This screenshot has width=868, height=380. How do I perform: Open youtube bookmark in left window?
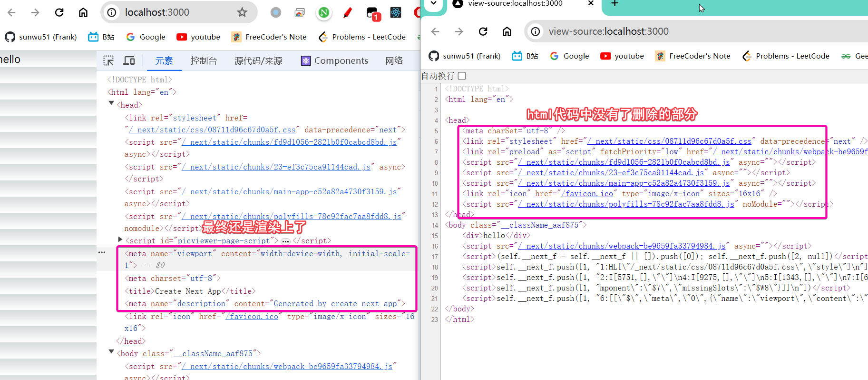pos(198,37)
